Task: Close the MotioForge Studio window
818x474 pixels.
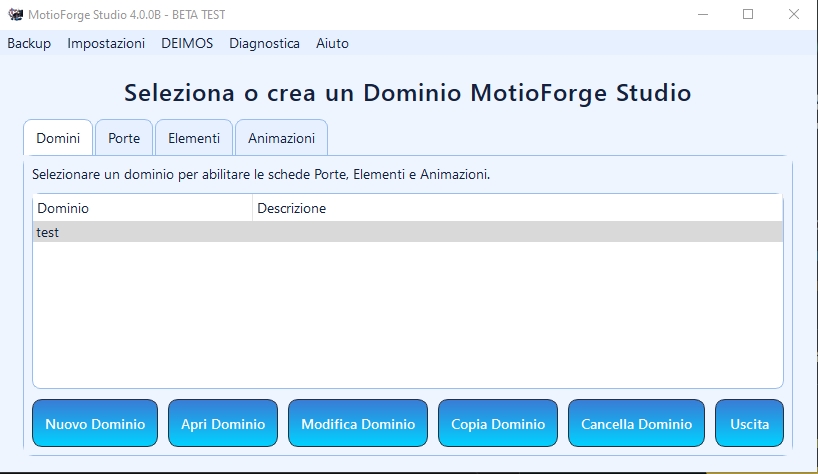Action: pos(793,15)
